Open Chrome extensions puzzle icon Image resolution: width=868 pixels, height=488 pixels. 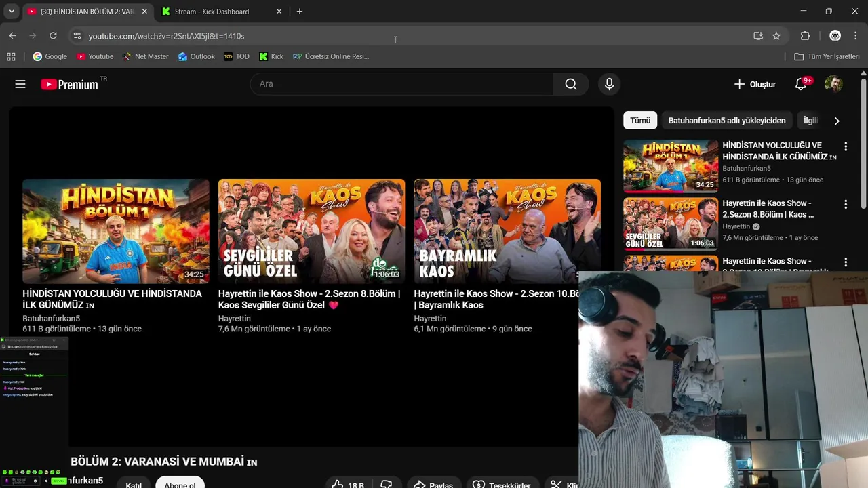pos(806,36)
